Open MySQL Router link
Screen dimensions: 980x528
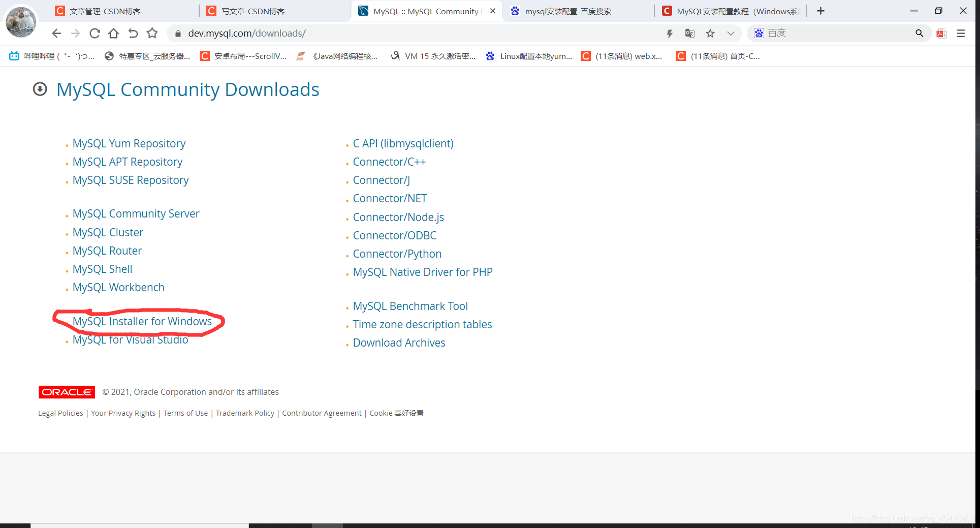(107, 251)
